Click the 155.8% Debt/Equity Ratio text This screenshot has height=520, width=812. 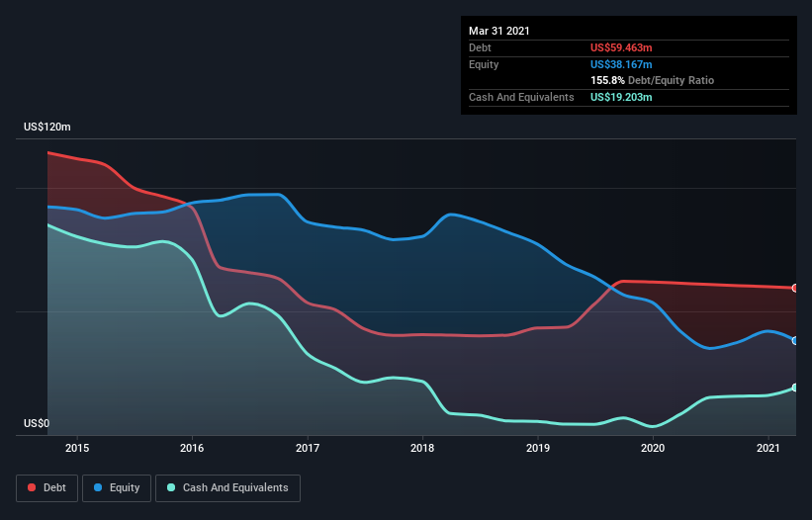(x=653, y=81)
